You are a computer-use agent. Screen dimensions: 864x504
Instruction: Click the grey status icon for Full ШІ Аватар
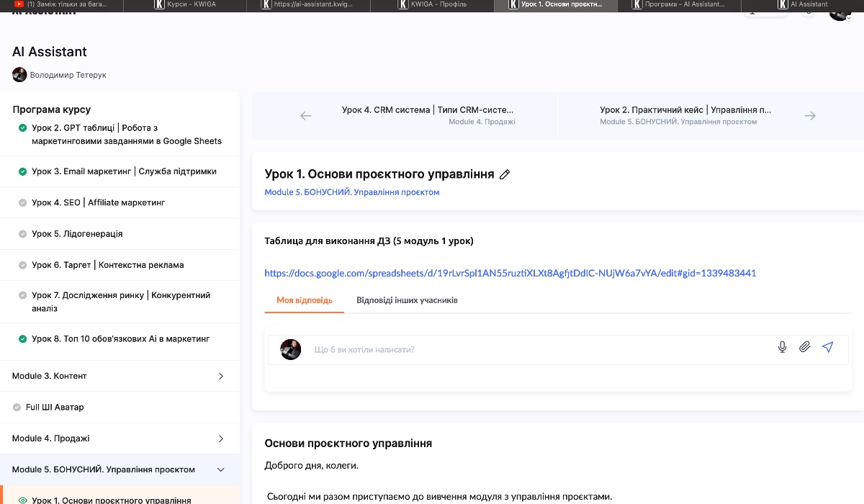[17, 408]
